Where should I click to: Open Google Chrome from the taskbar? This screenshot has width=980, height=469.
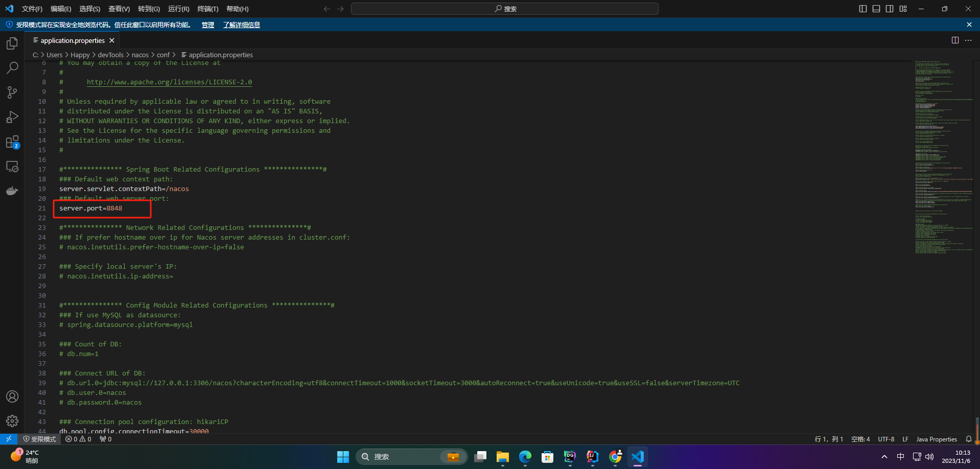tap(615, 457)
